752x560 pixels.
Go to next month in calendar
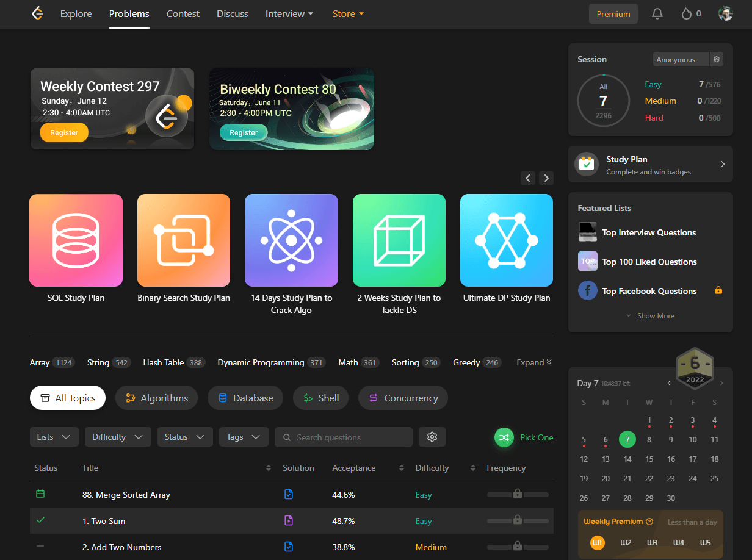[x=721, y=383]
